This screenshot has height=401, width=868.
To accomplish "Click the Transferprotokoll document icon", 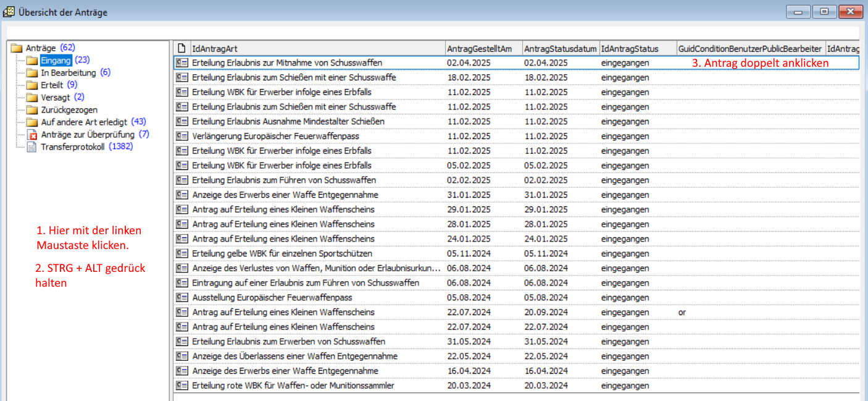I will [32, 147].
